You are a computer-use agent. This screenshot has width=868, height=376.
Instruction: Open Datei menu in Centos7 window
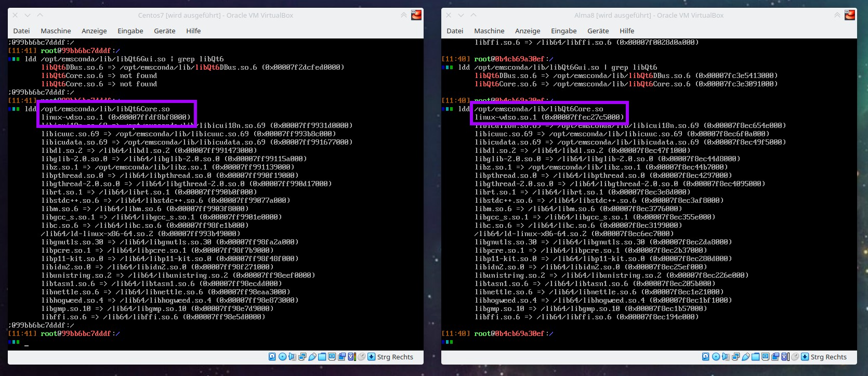[x=21, y=31]
